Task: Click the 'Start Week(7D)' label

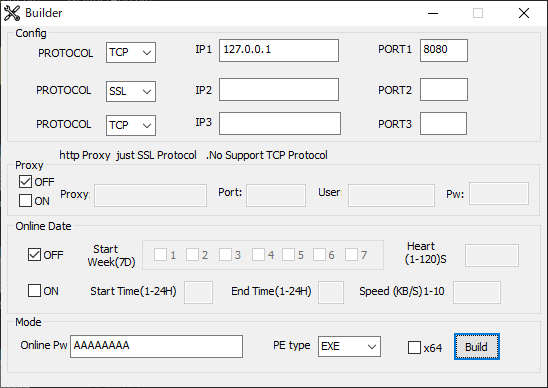Action: point(111,256)
